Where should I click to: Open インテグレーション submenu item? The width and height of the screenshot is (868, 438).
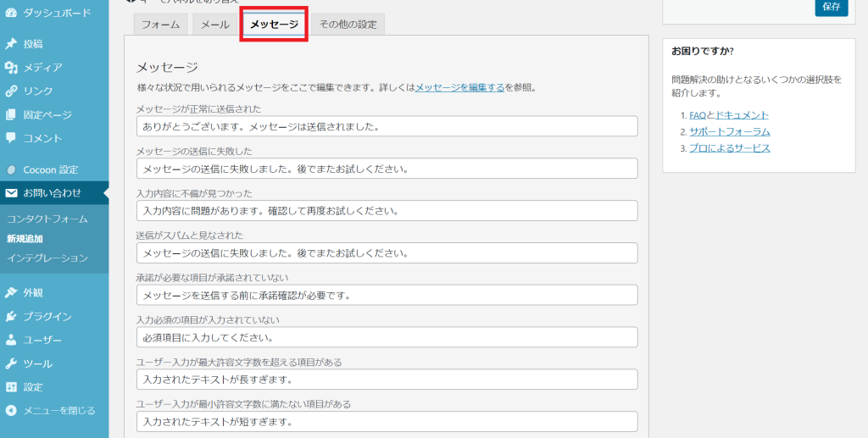tap(47, 258)
